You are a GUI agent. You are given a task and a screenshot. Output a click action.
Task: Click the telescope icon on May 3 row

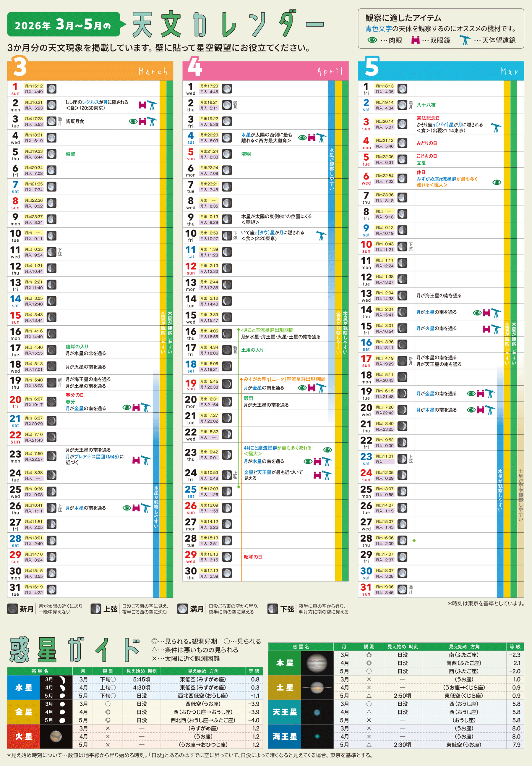tap(496, 127)
